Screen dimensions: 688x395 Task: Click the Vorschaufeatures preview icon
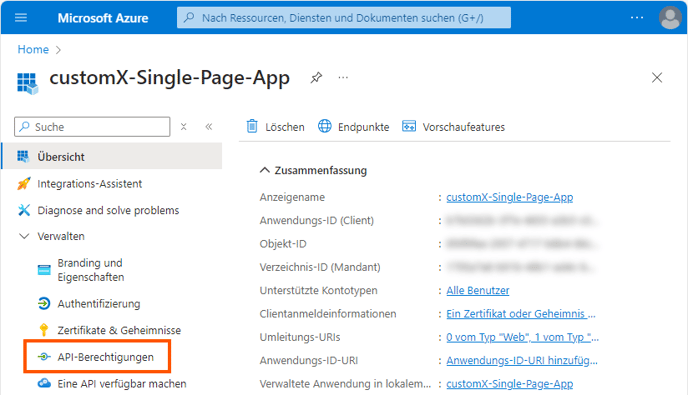coord(409,126)
